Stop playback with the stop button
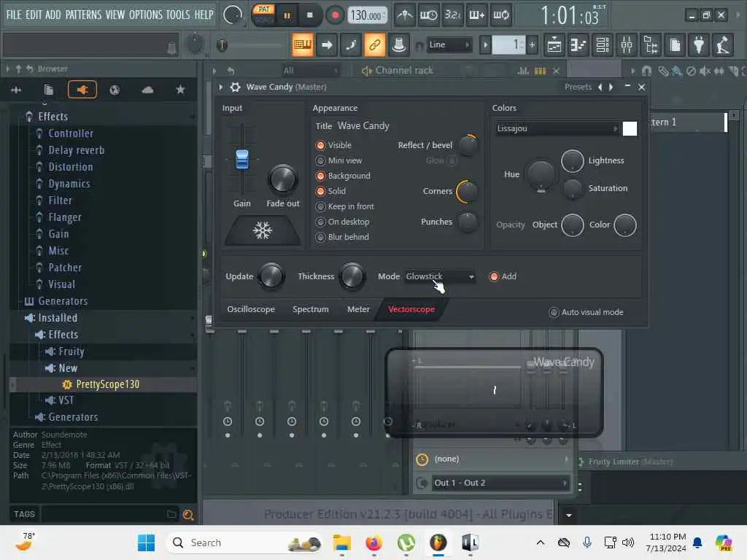Image resolution: width=747 pixels, height=560 pixels. [309, 15]
